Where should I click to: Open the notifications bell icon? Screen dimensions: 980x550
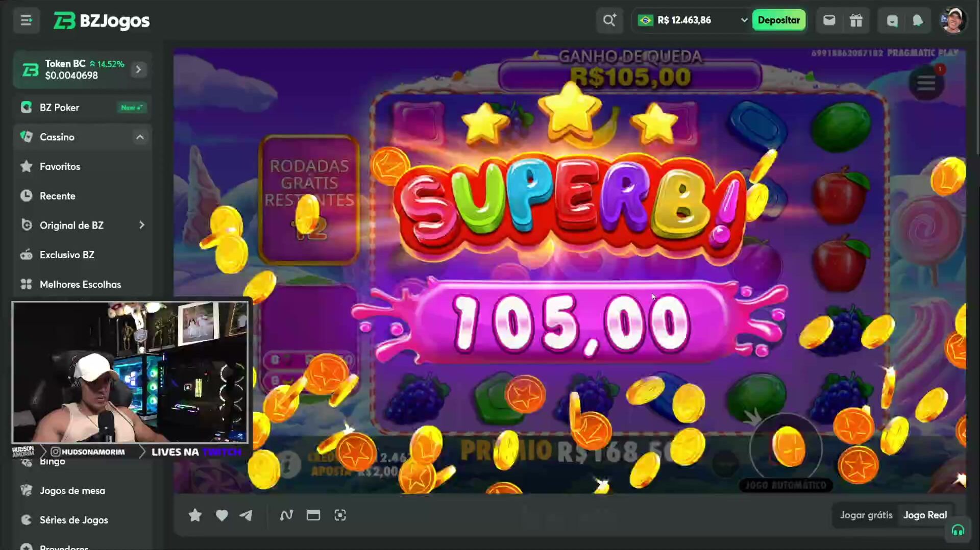click(918, 20)
